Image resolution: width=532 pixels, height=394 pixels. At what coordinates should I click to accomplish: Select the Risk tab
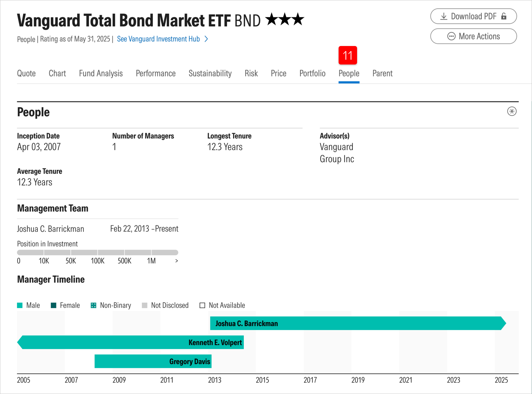click(x=251, y=73)
